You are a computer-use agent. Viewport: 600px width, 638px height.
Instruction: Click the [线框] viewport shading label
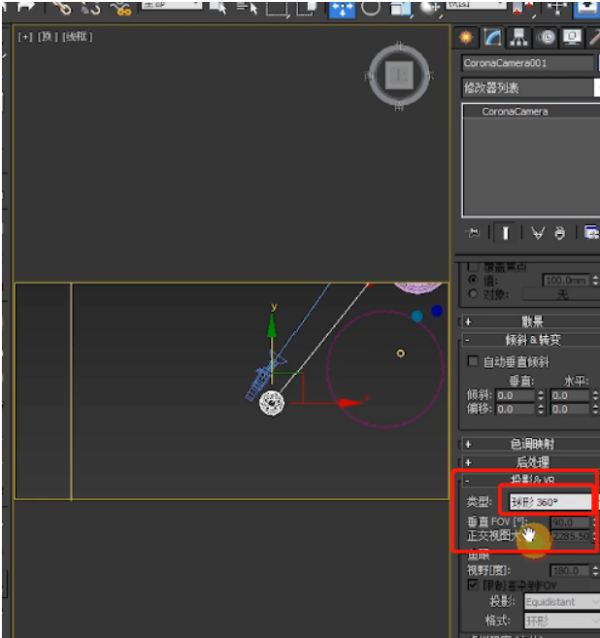pyautogui.click(x=77, y=37)
